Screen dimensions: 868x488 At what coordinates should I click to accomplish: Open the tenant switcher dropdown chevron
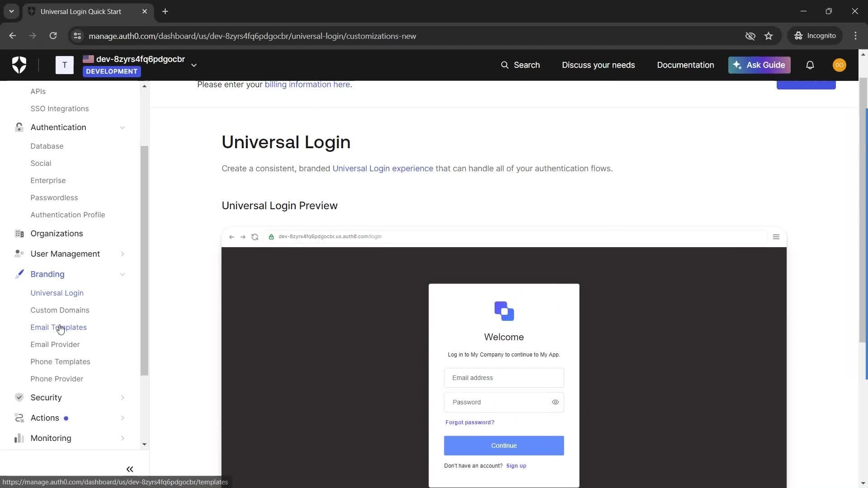pyautogui.click(x=194, y=65)
